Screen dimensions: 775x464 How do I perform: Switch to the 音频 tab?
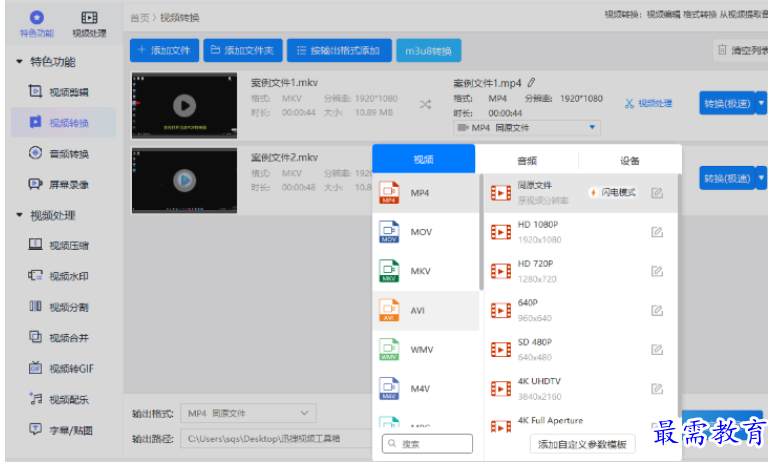coord(527,160)
